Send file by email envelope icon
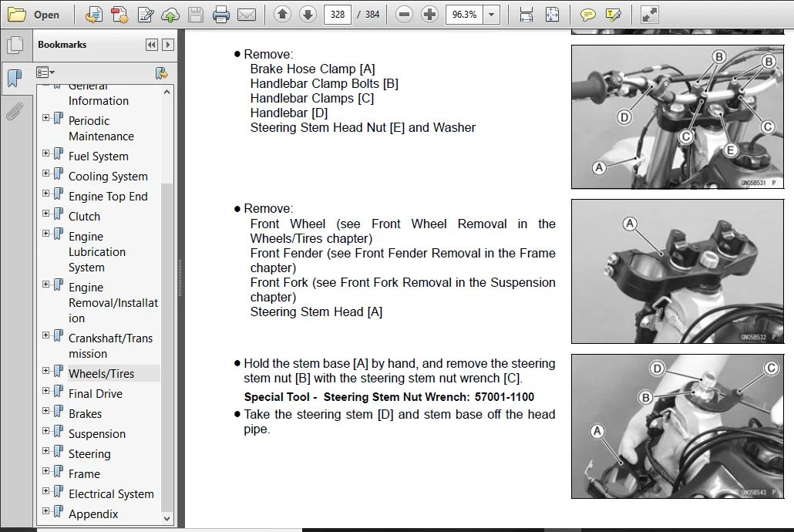794x532 pixels. [x=247, y=15]
